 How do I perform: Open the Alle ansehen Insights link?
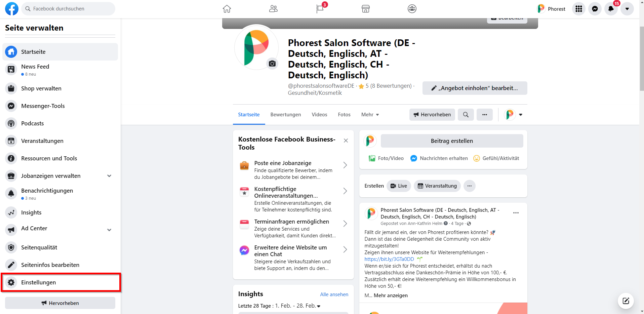point(334,295)
